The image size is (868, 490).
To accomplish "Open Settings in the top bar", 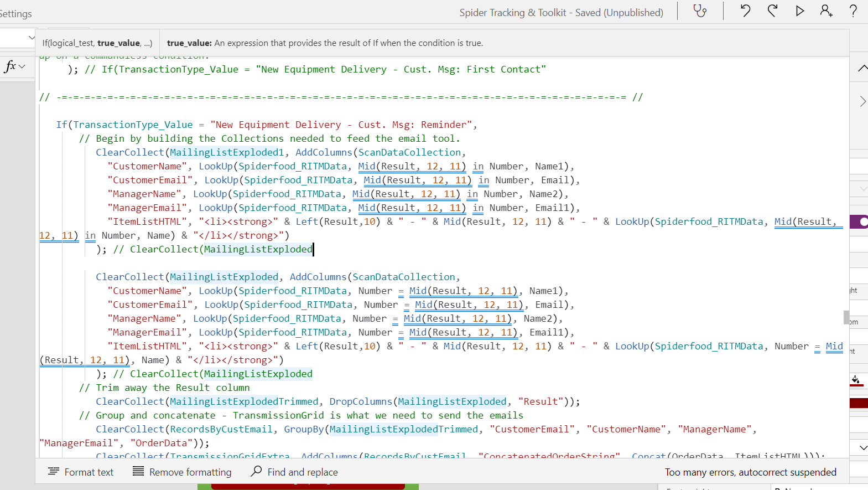I will point(15,13).
